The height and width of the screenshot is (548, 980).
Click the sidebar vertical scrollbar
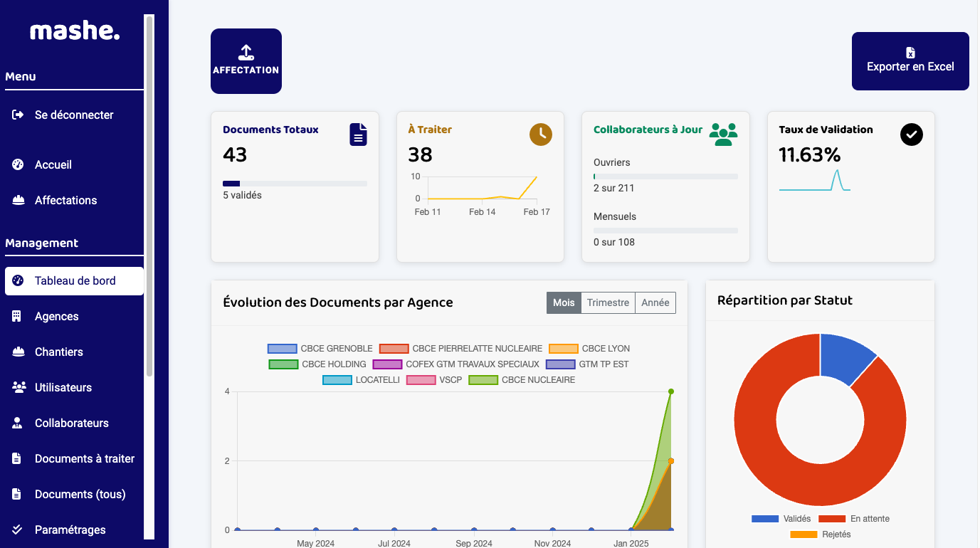[x=149, y=196]
